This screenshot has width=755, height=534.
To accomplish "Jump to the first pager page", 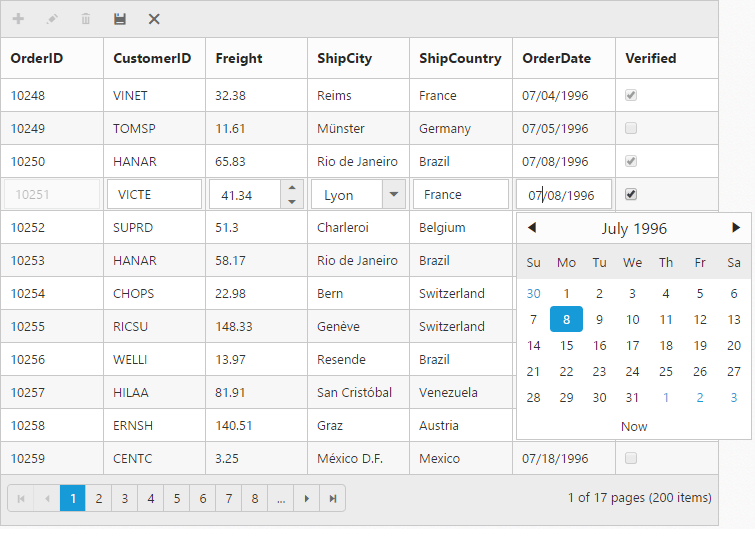I will [x=21, y=498].
